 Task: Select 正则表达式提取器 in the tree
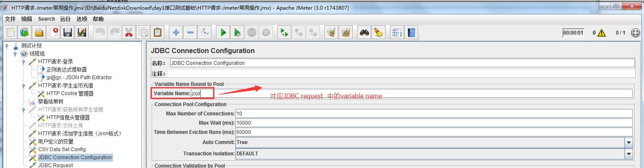(x=66, y=69)
